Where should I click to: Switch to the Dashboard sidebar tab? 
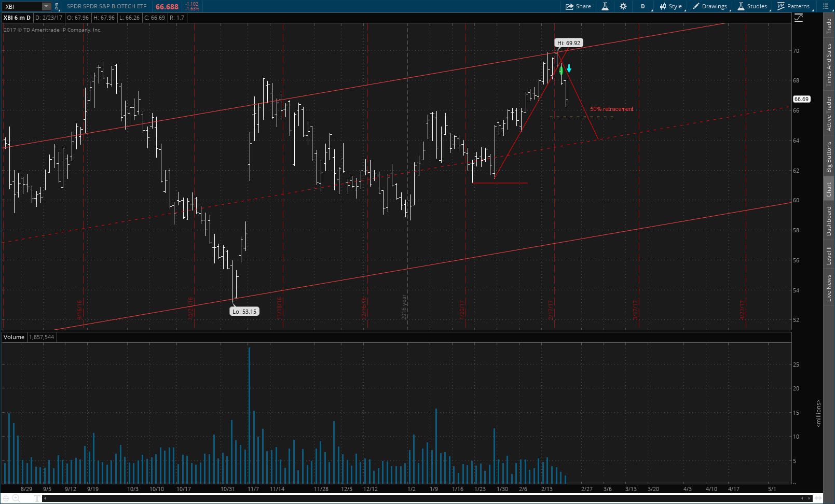pos(829,221)
